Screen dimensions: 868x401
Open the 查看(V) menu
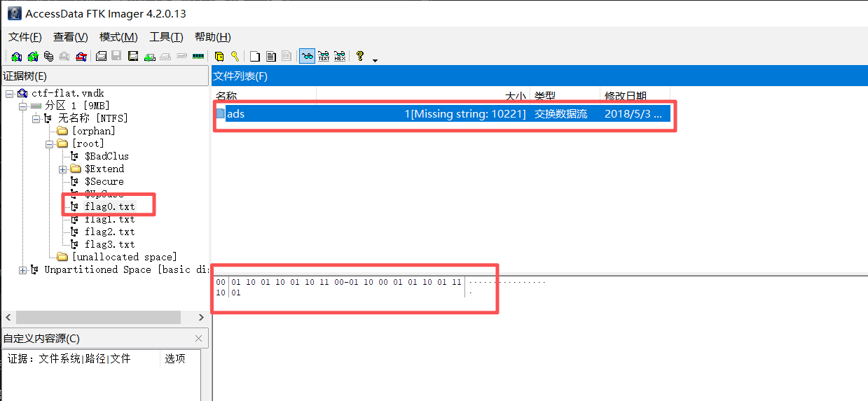pos(71,37)
